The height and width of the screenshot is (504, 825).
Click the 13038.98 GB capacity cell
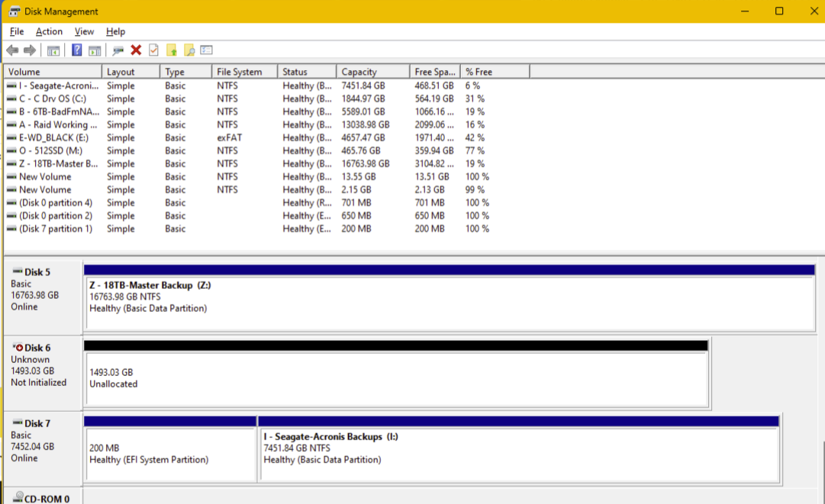[366, 124]
